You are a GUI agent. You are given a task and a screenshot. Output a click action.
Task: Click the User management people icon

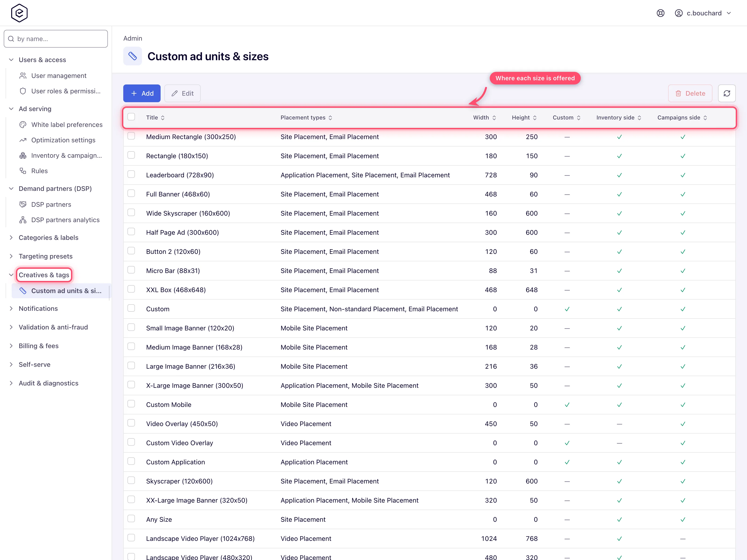click(23, 76)
